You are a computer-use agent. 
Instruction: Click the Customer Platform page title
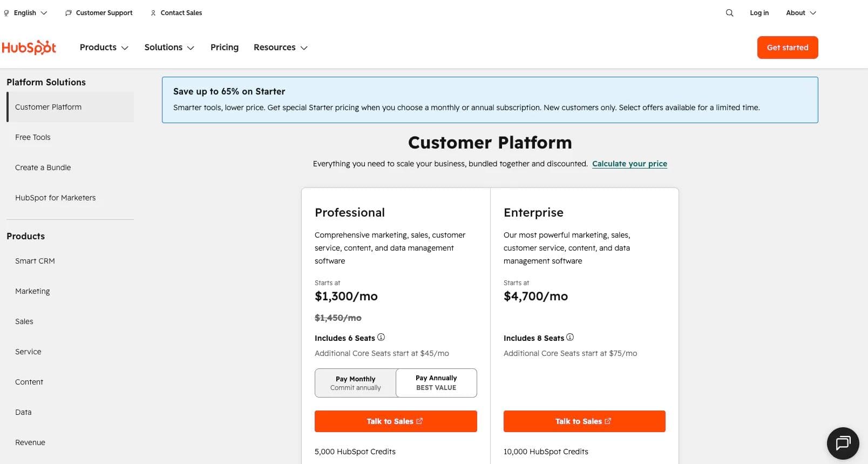(490, 143)
